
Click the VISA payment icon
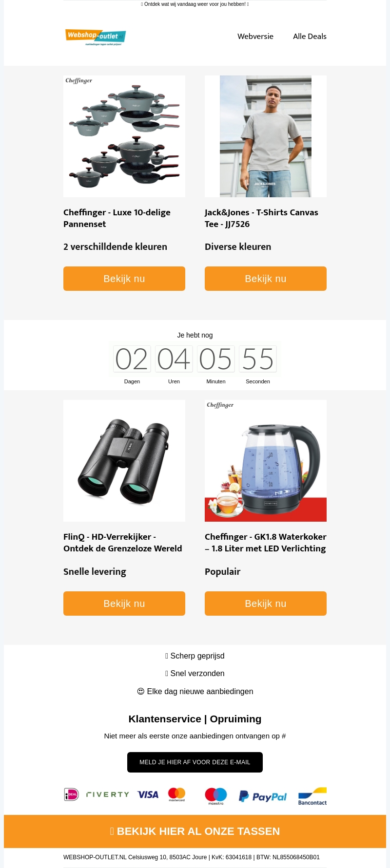(x=148, y=794)
